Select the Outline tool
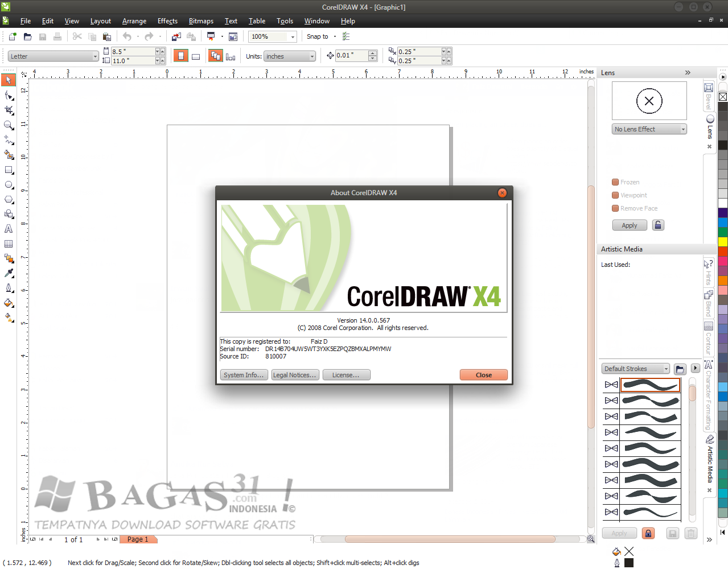Image resolution: width=728 pixels, height=569 pixels. [x=9, y=288]
